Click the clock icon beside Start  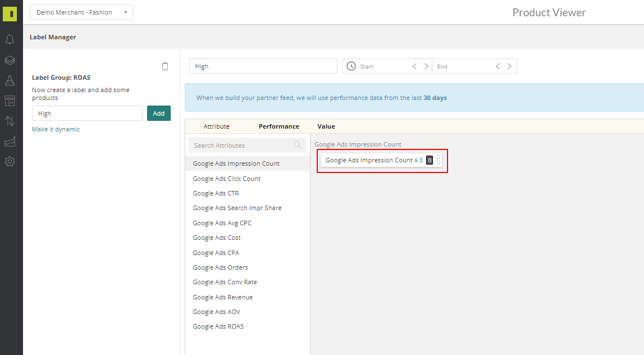(351, 66)
